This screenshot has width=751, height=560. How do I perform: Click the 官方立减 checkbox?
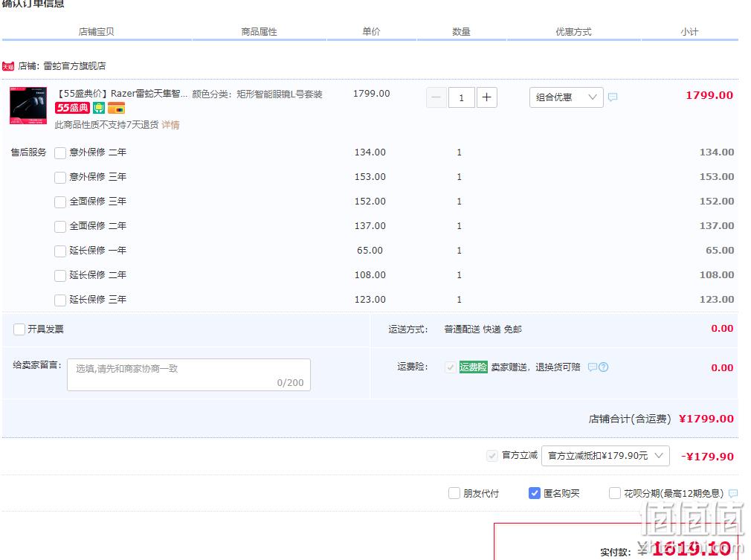492,456
